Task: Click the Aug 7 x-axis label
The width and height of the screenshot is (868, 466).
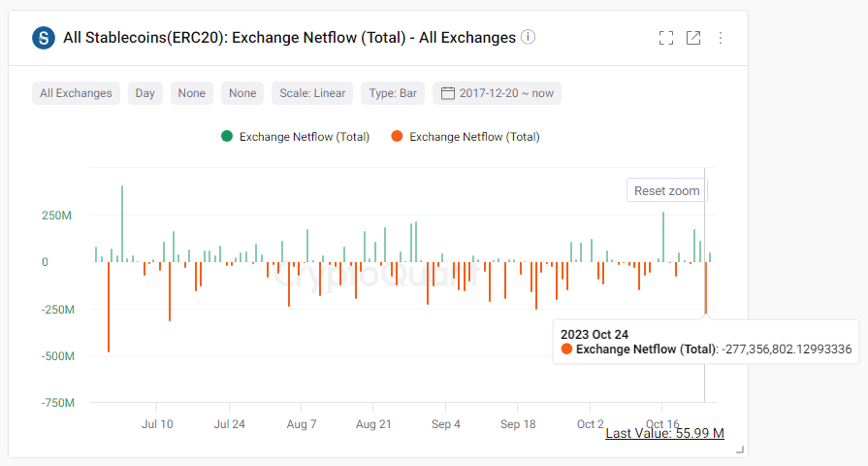Action: tap(302, 424)
